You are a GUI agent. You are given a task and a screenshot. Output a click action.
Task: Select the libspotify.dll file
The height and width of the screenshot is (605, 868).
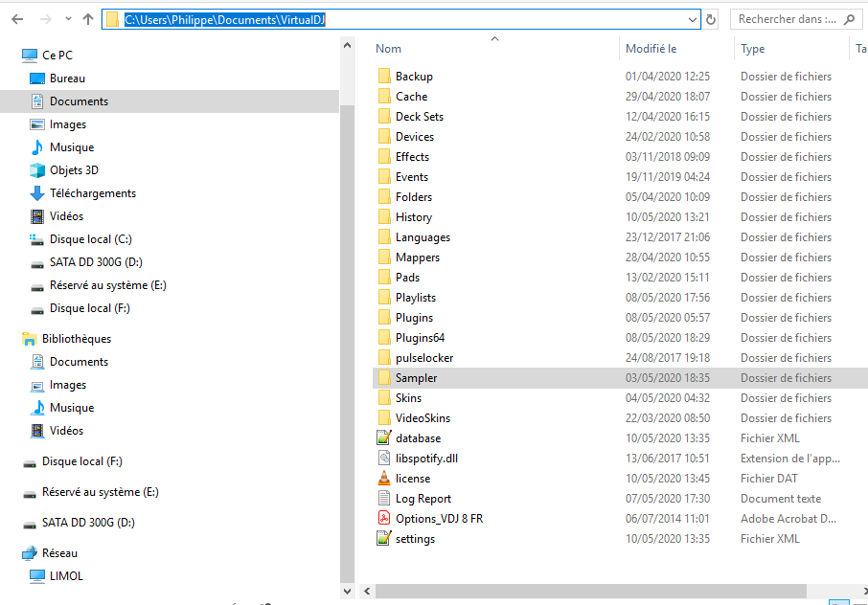click(426, 459)
